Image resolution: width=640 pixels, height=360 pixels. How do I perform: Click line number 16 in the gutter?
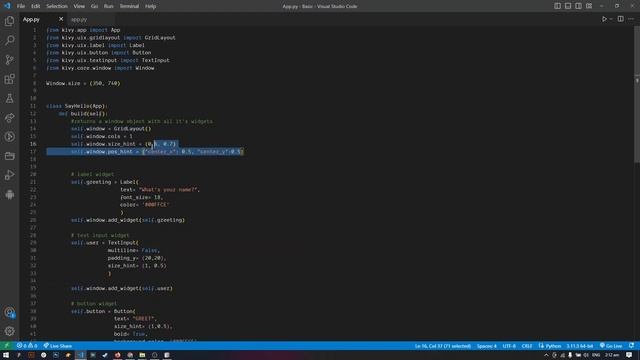point(33,144)
